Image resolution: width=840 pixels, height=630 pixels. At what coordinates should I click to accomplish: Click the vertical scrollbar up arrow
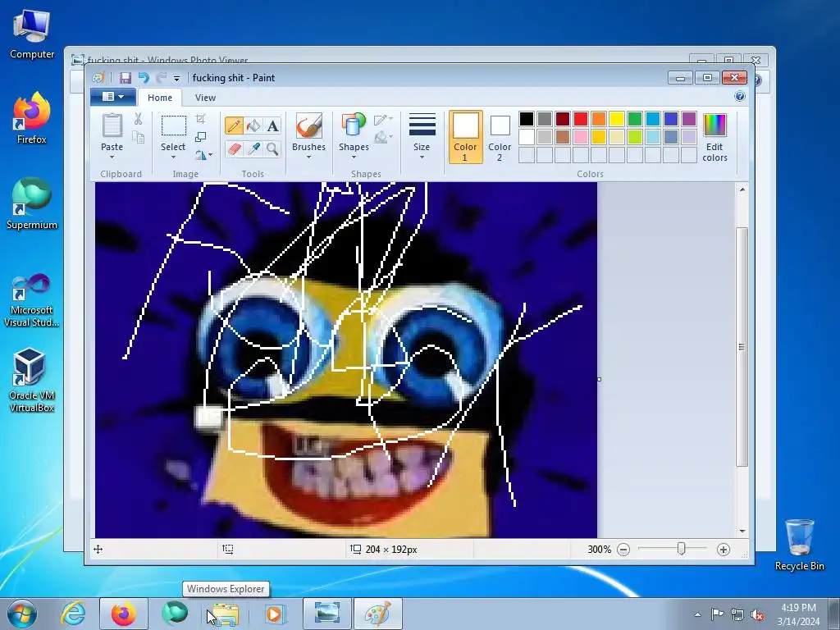pos(742,189)
